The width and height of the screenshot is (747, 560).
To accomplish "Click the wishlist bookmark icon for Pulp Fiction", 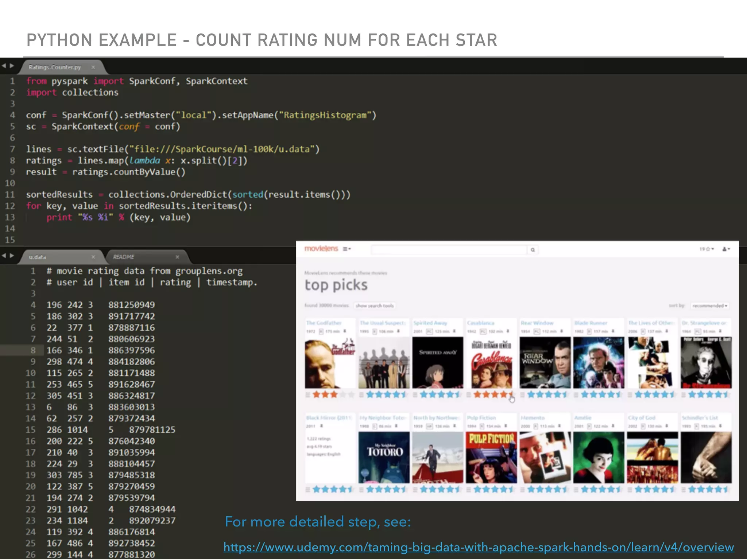I will click(x=506, y=426).
